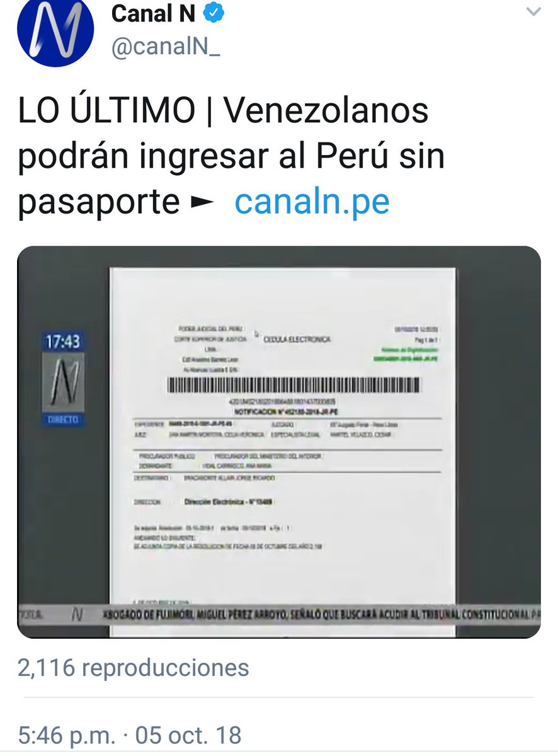Visit the @canalN_ handle
Image resolution: width=558 pixels, height=756 pixels.
click(x=166, y=49)
